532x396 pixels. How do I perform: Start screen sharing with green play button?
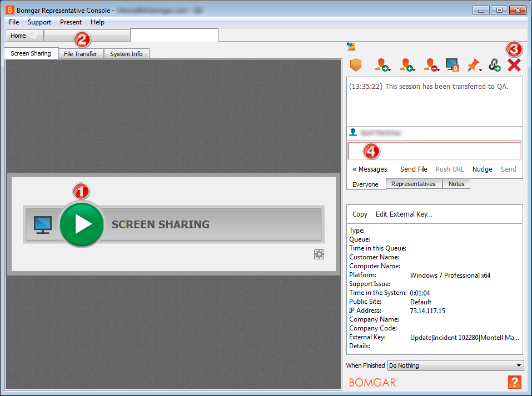pyautogui.click(x=81, y=224)
